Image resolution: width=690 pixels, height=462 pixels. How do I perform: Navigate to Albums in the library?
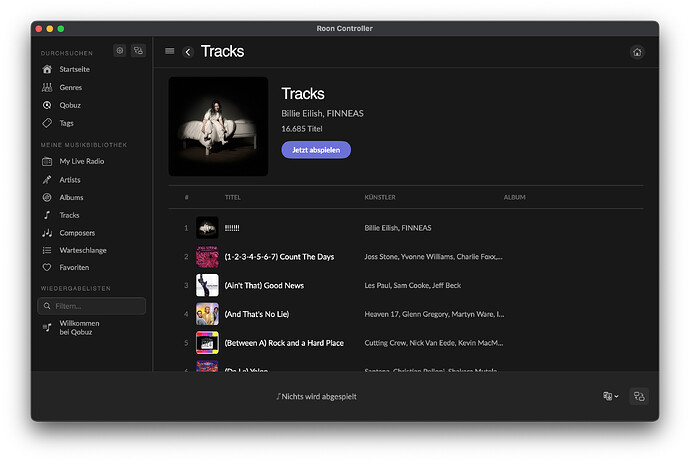point(71,197)
